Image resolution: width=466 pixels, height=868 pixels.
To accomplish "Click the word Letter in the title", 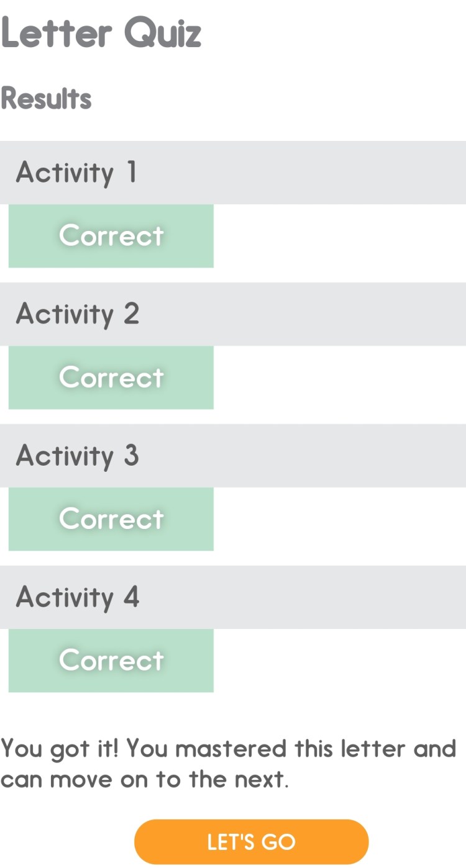I will click(x=57, y=33).
